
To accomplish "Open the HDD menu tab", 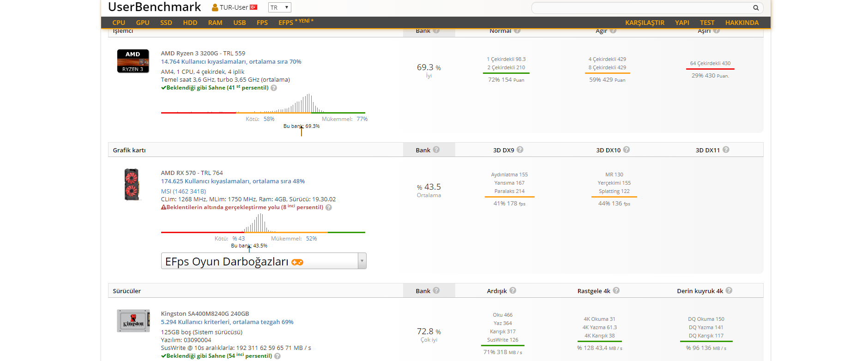I will pos(190,23).
